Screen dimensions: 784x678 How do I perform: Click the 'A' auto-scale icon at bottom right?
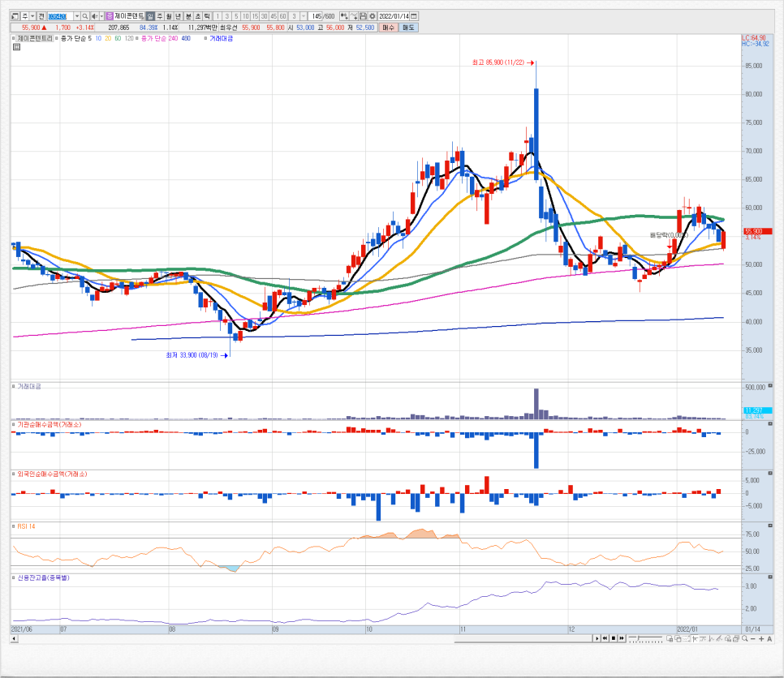coord(769,638)
